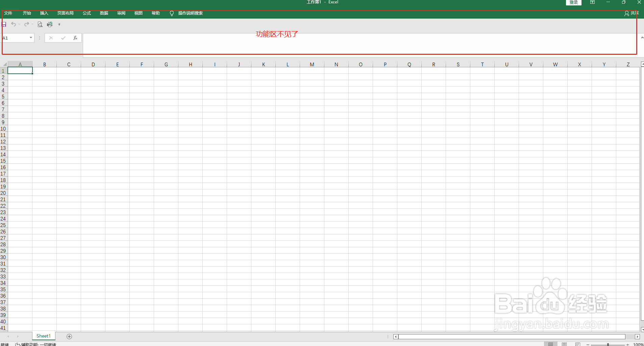Click the 100% zoom level text
This screenshot has width=644, height=346.
[x=638, y=344]
